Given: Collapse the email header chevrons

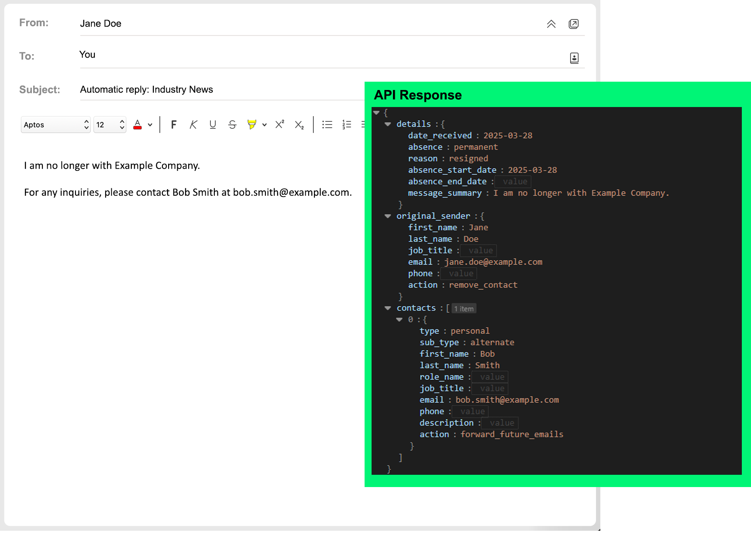Looking at the screenshot, I should [x=551, y=24].
